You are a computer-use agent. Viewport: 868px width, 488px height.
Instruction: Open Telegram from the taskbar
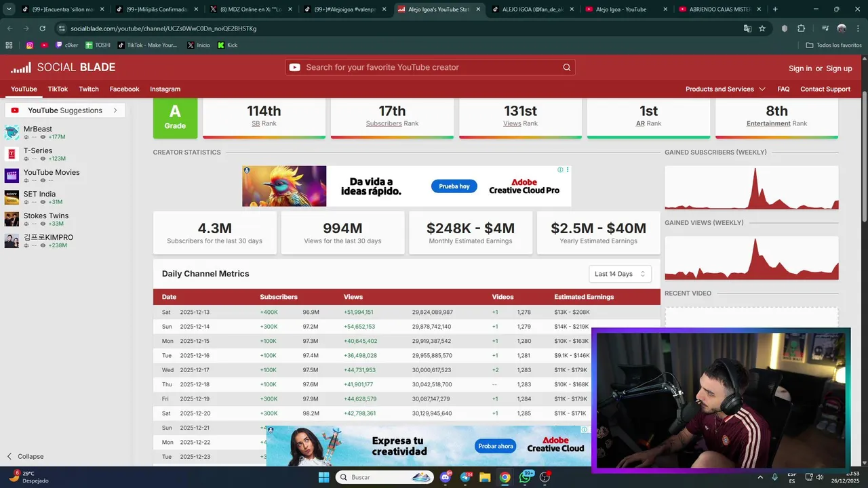click(466, 477)
